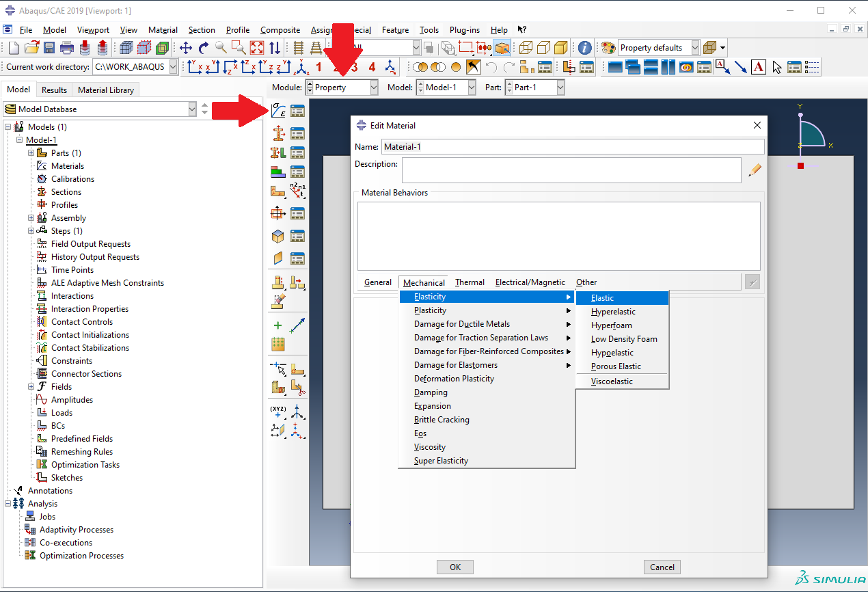Click the material Name input field
This screenshot has width=868, height=592.
[x=571, y=147]
